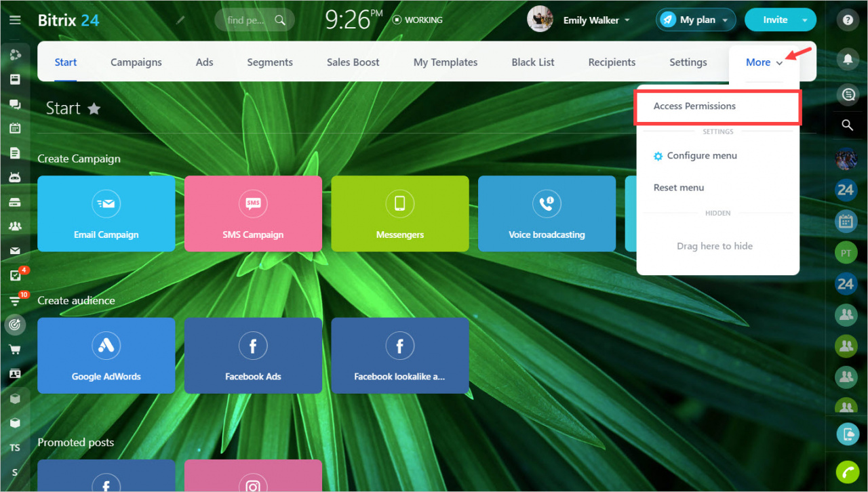Open the workgroups people icon in left sidebar
The width and height of the screenshot is (868, 492).
tap(15, 226)
